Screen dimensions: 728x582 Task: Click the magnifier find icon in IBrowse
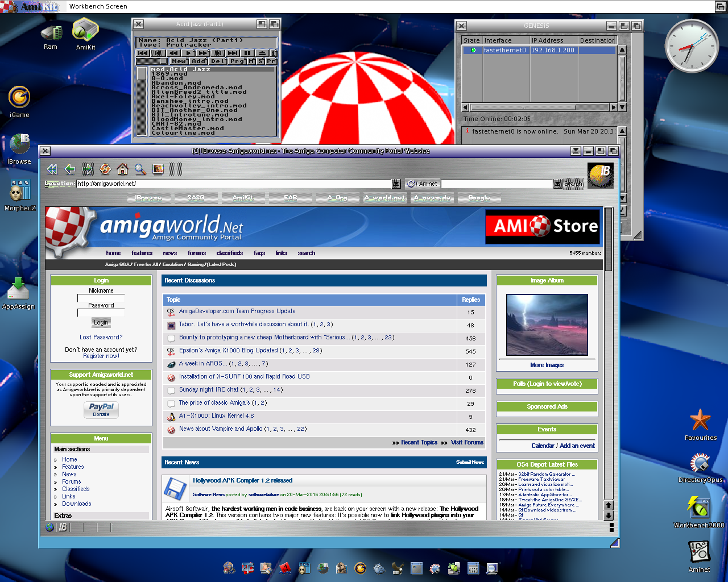(140, 169)
